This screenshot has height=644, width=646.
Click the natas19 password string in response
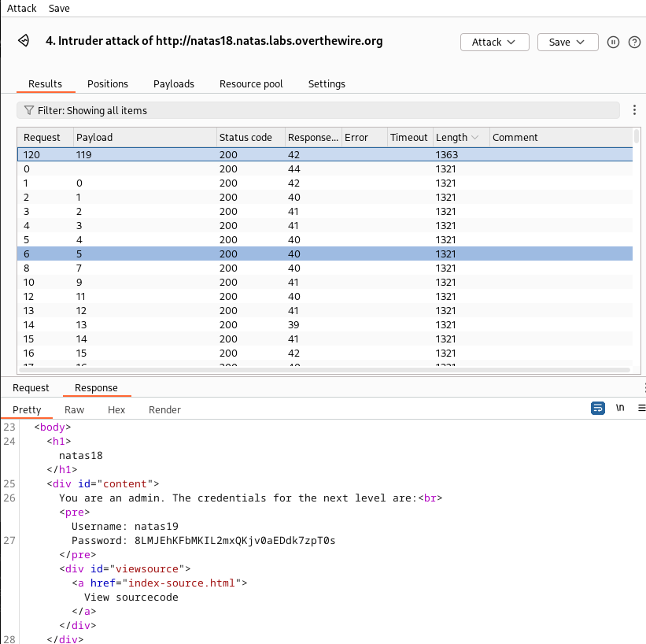pyautogui.click(x=234, y=541)
